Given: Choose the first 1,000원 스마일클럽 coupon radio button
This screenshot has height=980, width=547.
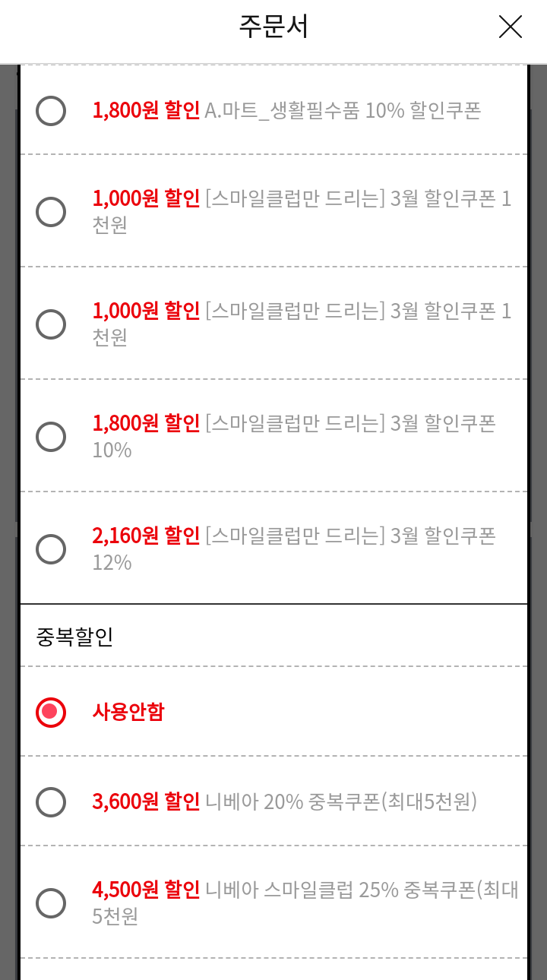Looking at the screenshot, I should (x=51, y=211).
